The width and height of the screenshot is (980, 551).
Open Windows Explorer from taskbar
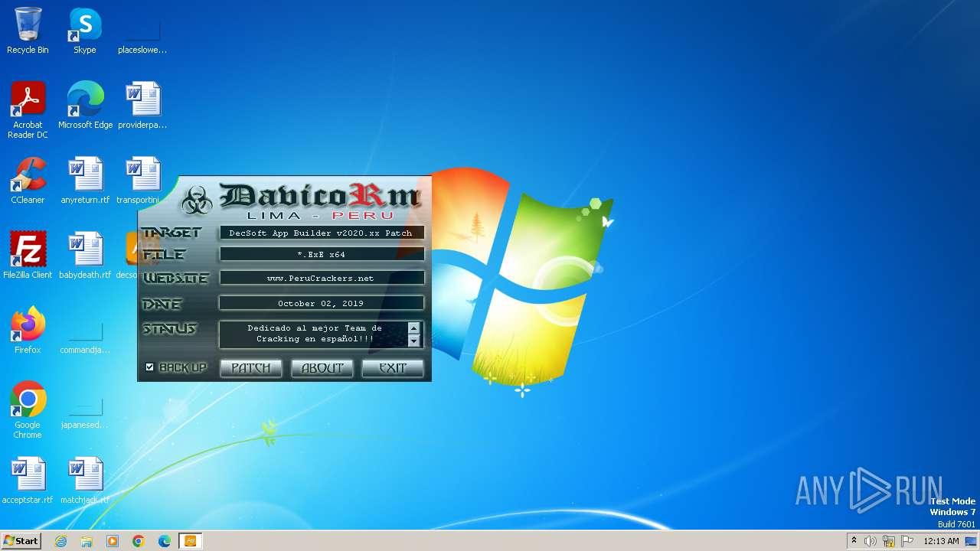point(87,541)
